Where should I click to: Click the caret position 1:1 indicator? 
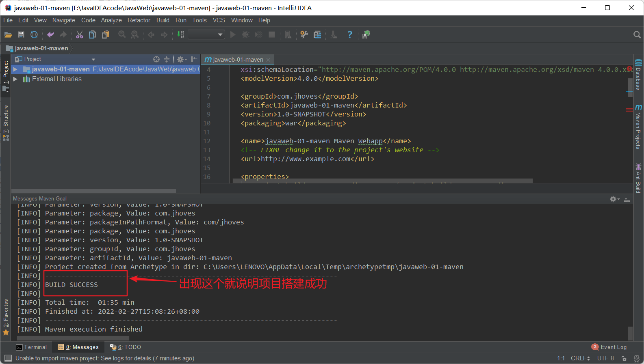coord(561,358)
